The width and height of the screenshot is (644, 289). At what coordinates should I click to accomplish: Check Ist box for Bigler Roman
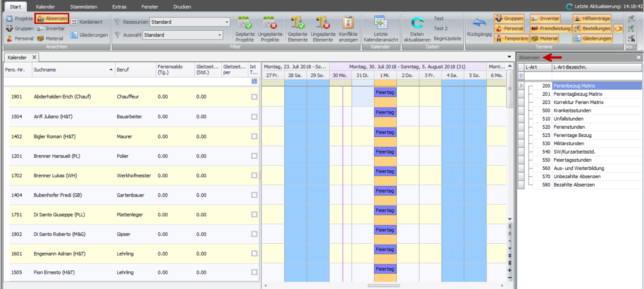(x=254, y=136)
